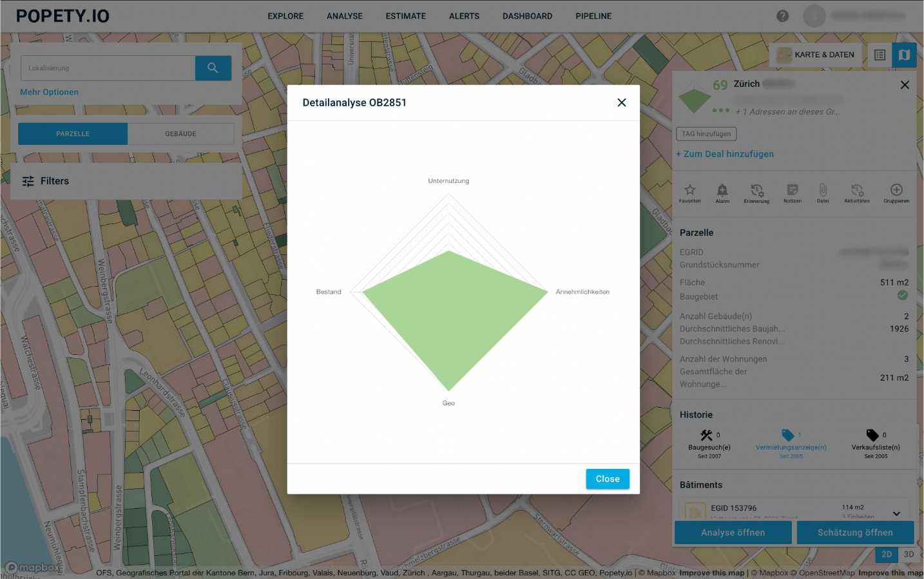Switch to 3D map view
This screenshot has height=579, width=924.
[x=909, y=555]
